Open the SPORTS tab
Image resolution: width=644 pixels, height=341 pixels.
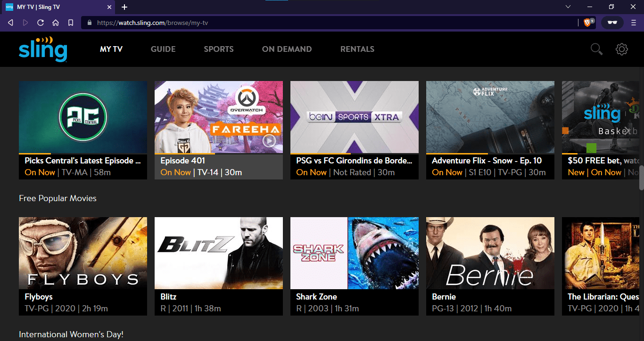tap(219, 49)
